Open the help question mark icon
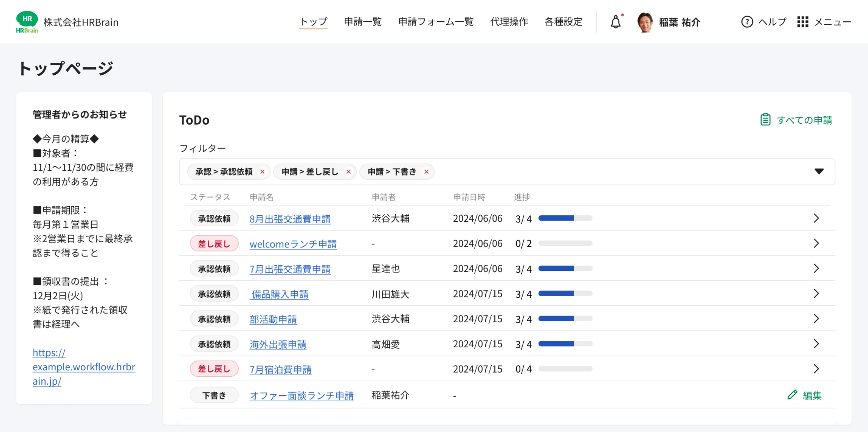868x432 pixels. click(x=747, y=22)
